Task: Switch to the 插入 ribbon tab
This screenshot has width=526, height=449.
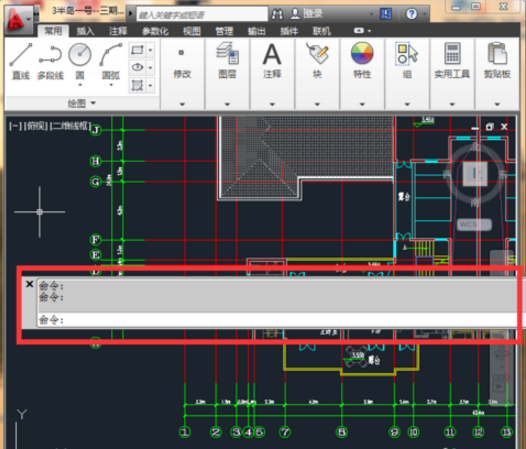Action: click(x=86, y=31)
